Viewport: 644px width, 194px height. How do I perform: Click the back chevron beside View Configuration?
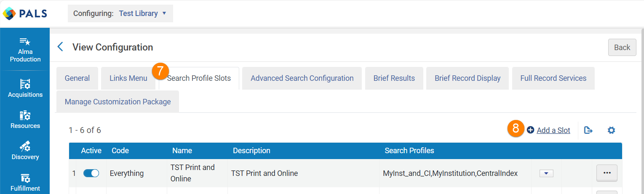[60, 47]
